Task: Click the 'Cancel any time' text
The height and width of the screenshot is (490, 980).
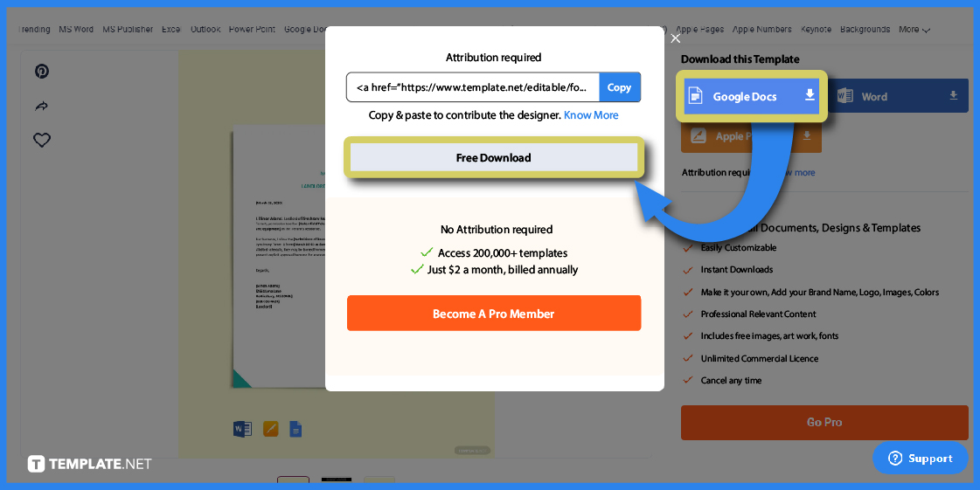Action: 731,380
